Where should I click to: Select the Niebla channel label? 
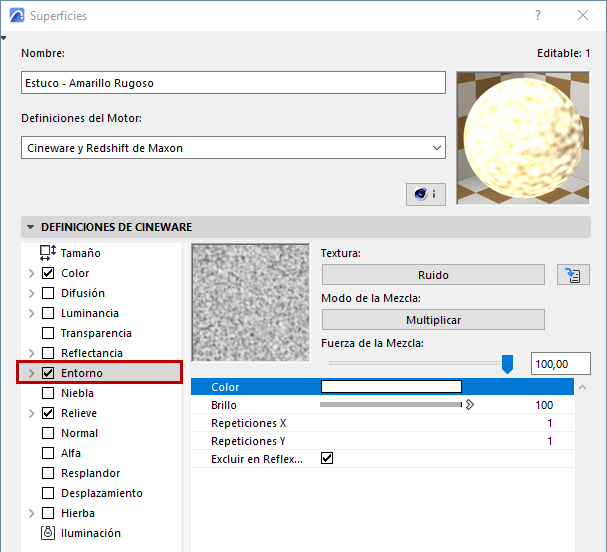[77, 393]
